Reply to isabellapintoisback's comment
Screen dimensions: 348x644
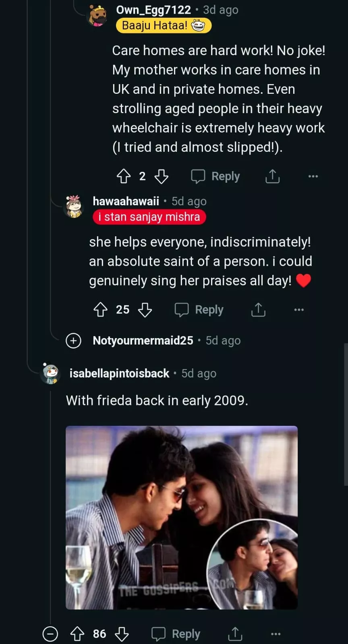[x=176, y=634]
